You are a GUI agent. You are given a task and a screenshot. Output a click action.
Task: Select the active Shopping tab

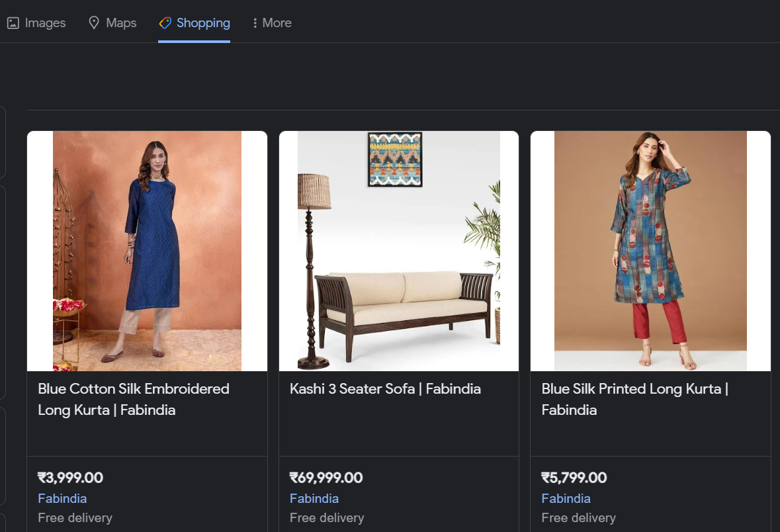(202, 22)
